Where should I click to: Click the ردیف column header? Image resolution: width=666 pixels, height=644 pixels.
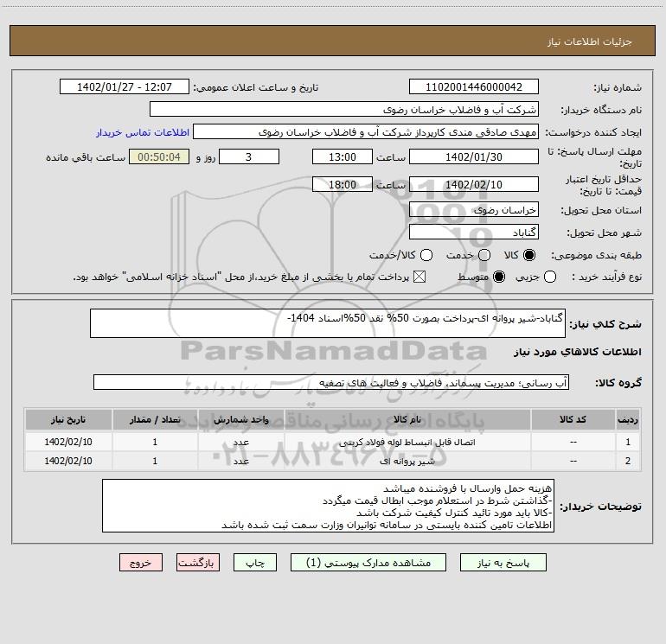628,419
